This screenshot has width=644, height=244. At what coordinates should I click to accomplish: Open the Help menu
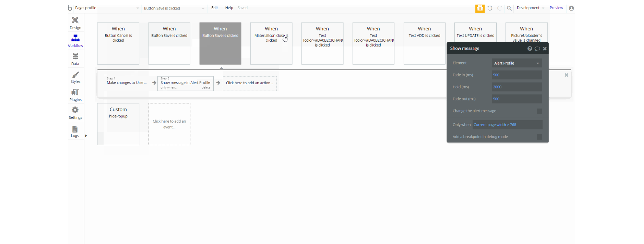[x=229, y=8]
